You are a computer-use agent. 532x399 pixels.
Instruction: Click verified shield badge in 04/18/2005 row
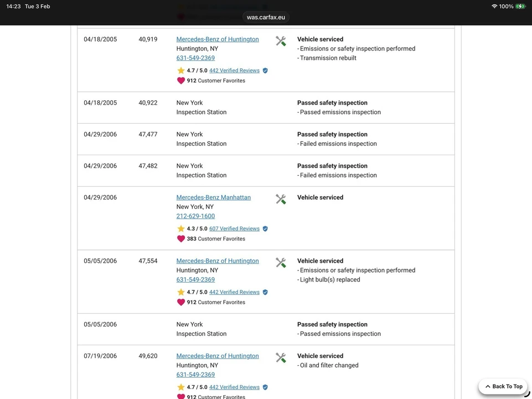(x=265, y=70)
